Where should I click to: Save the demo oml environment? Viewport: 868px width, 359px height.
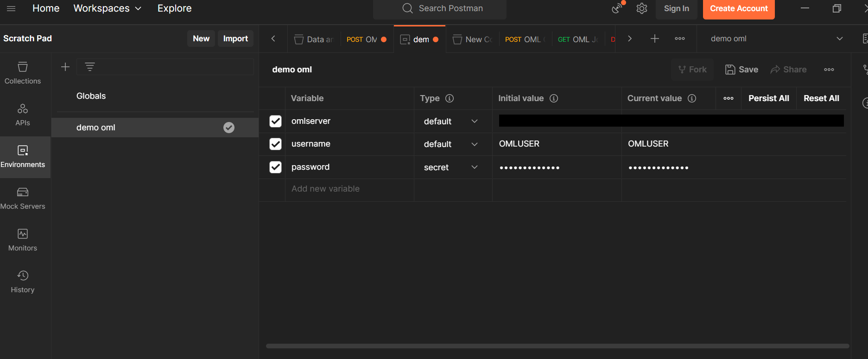(741, 70)
